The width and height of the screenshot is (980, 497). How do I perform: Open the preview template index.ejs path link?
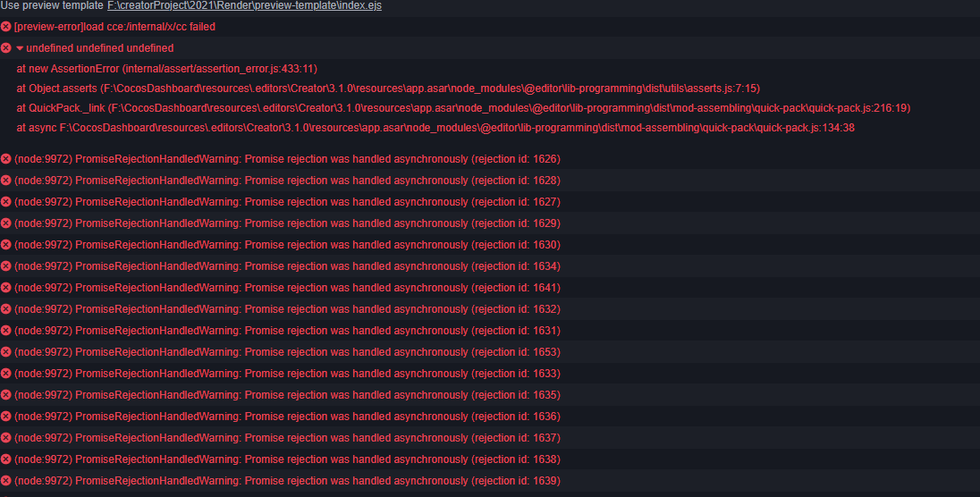pos(244,6)
